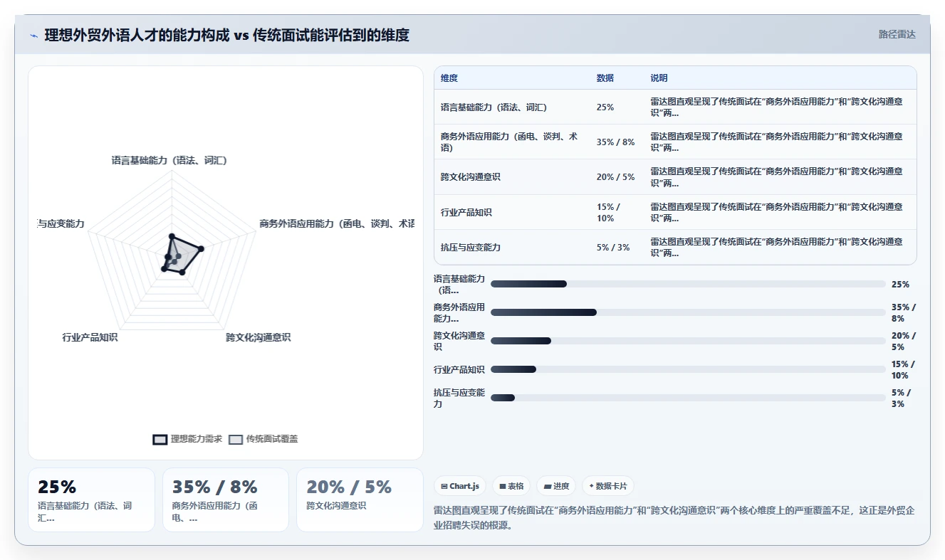Open the 25% 语言基础能力 data card
945x560 pixels.
91,500
